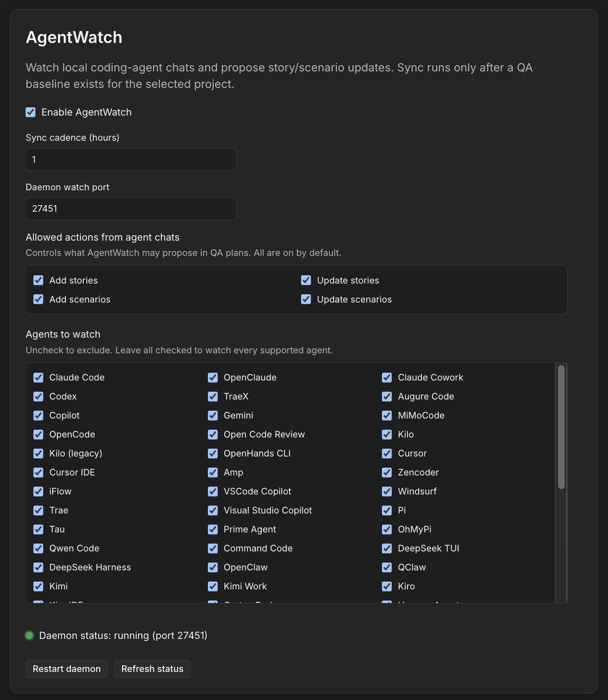Screen dimensions: 608x700
Task: Uncheck the iFlow agent
Action: [38, 492]
